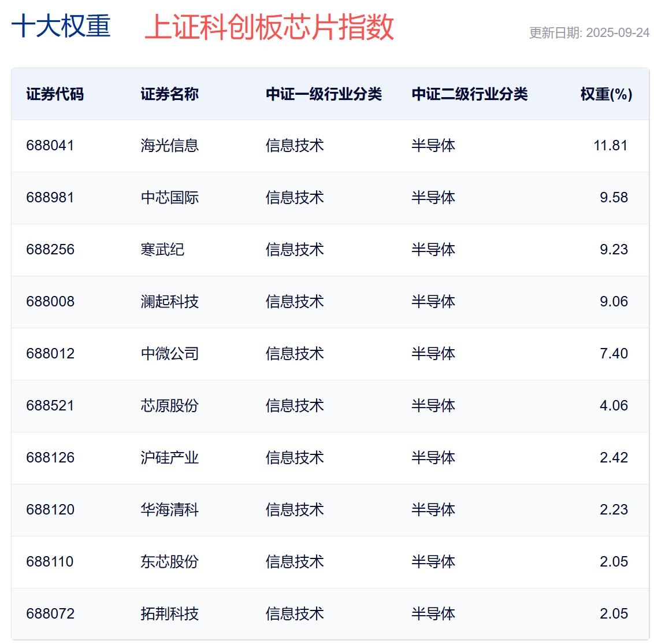Click 半导体 in the 沪硅产业 row
654x644 pixels.
pos(433,458)
